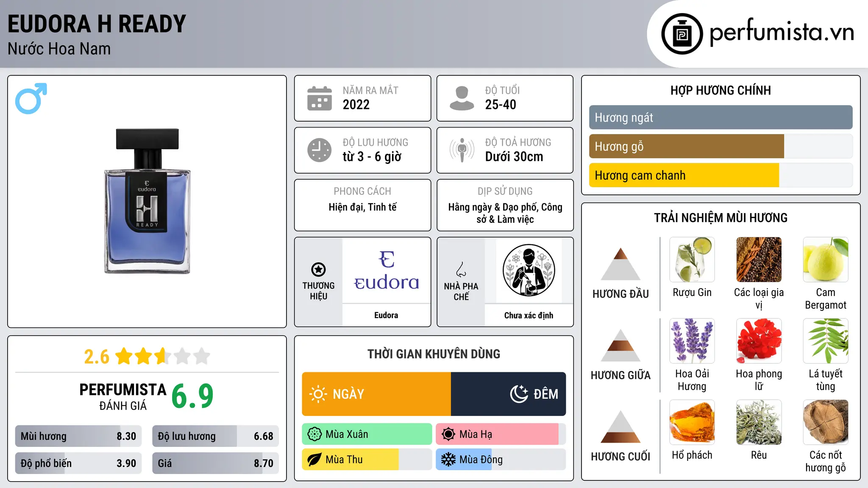This screenshot has height=488, width=868.
Task: Click the Độ lưu hương 6.68 score bar
Action: coord(215,436)
